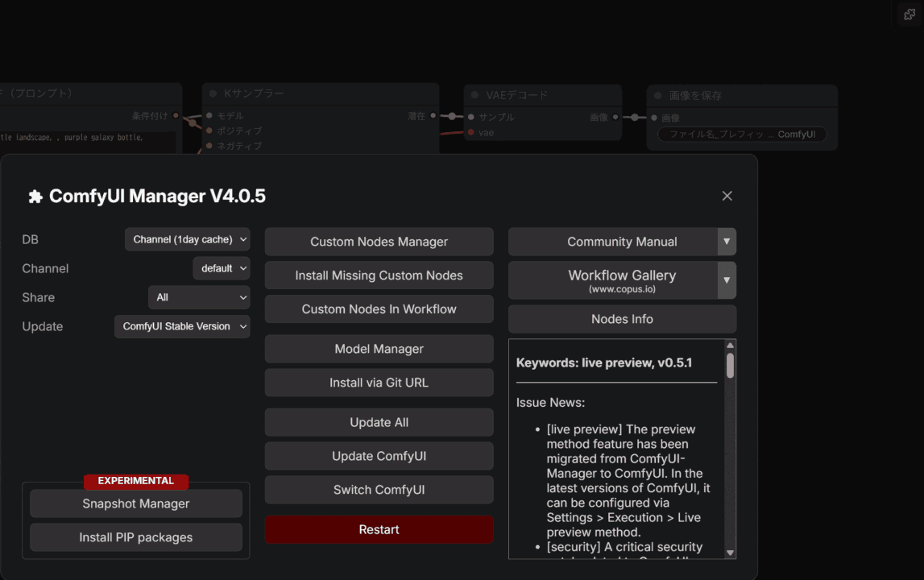Click the 画像 input socket on the 画像を保存 node
Viewport: 924px width, 580px height.
point(654,118)
